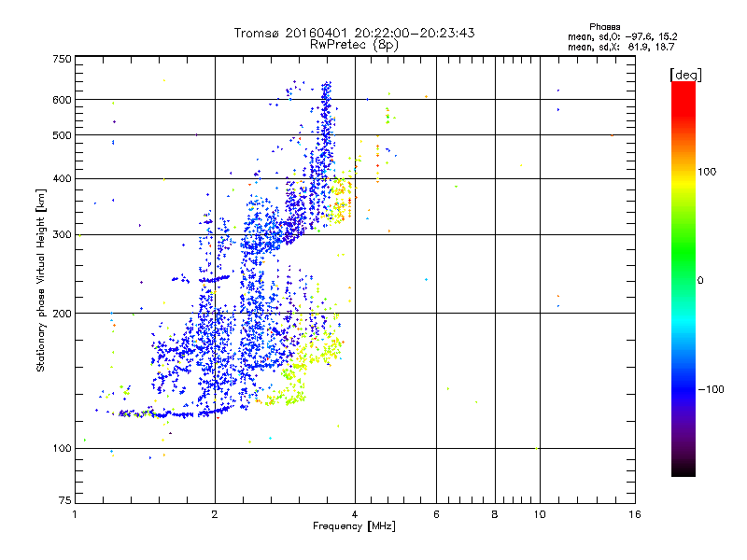Click the y-axis tick label '300'
This screenshot has height=560, width=747.
click(62, 235)
